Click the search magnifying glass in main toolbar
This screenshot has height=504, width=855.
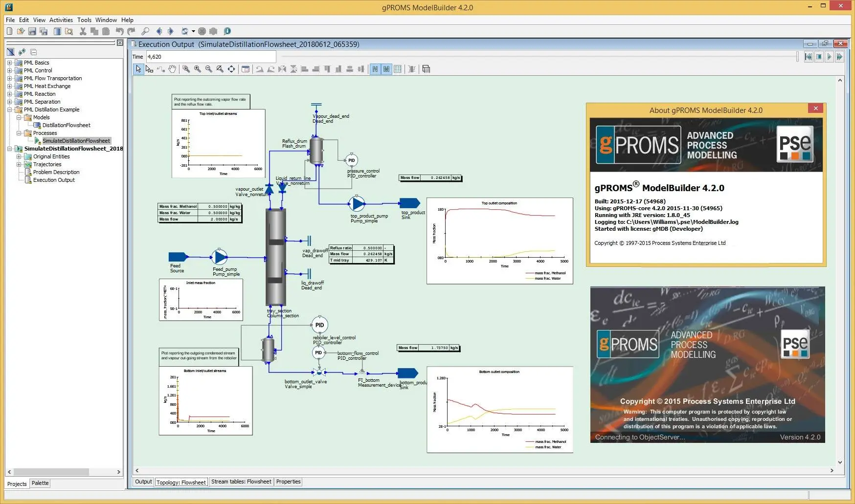tap(145, 31)
